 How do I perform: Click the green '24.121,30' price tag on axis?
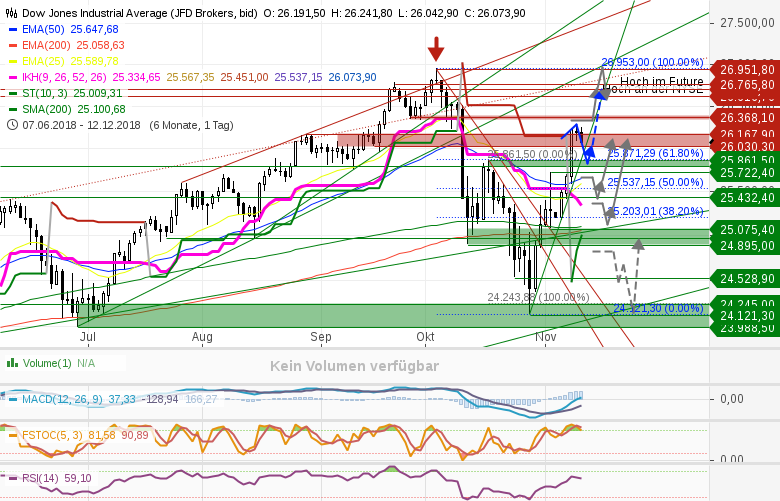tap(745, 315)
